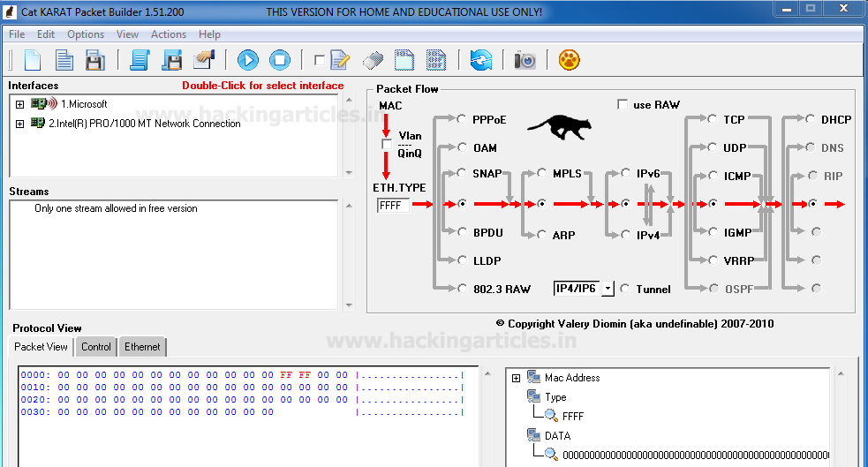Viewport: 868px width, 467px height.
Task: Click the ETH.TYPE input field
Action: 393,206
